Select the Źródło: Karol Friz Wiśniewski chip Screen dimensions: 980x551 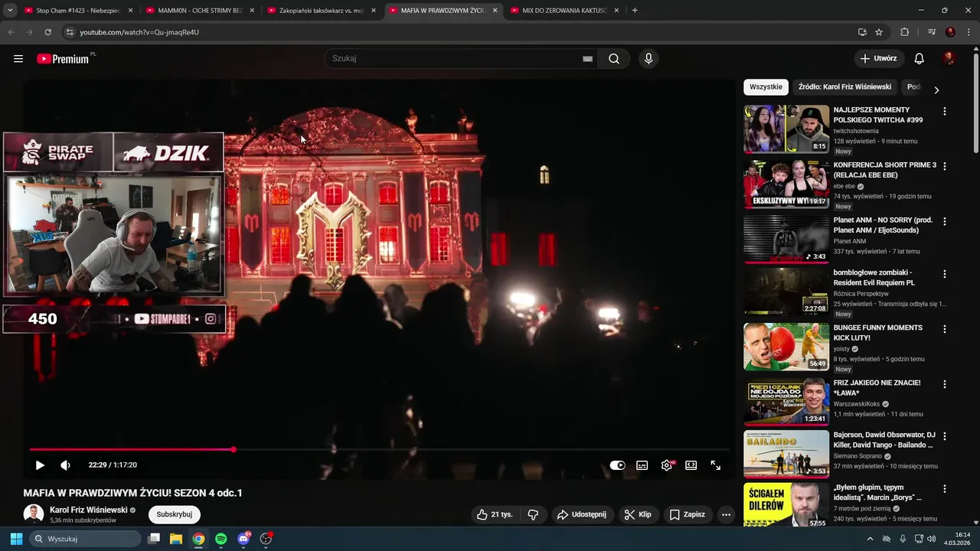coord(844,86)
